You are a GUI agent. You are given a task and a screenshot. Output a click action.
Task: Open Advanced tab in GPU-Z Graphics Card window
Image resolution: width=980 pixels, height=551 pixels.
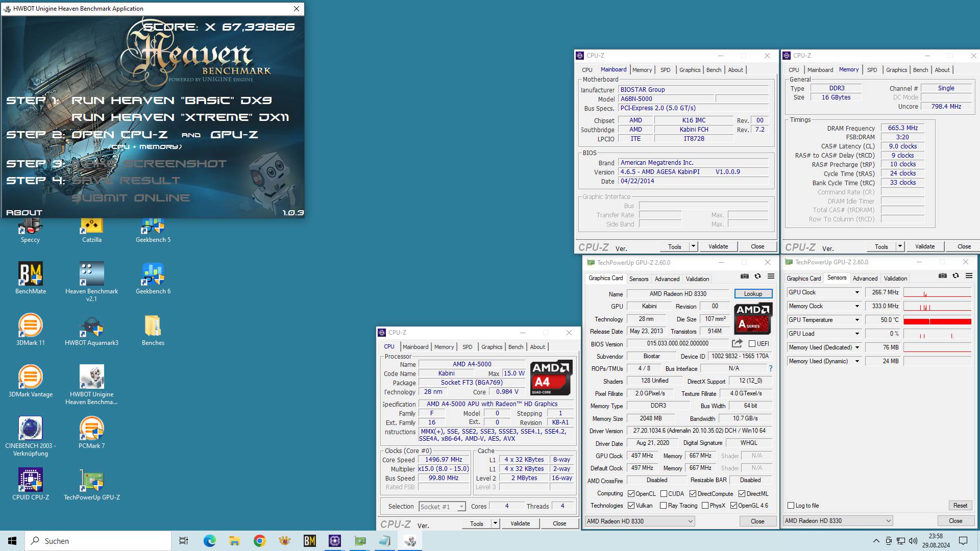(667, 279)
